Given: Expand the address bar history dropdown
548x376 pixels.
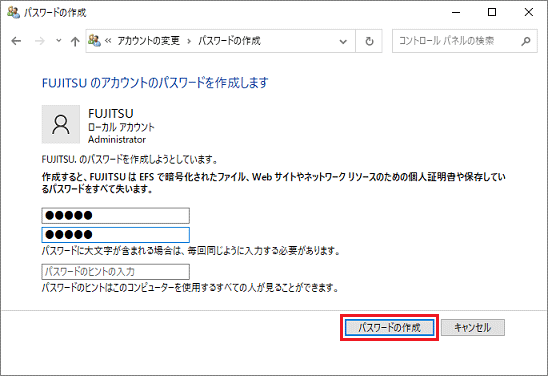Looking at the screenshot, I should click(343, 42).
